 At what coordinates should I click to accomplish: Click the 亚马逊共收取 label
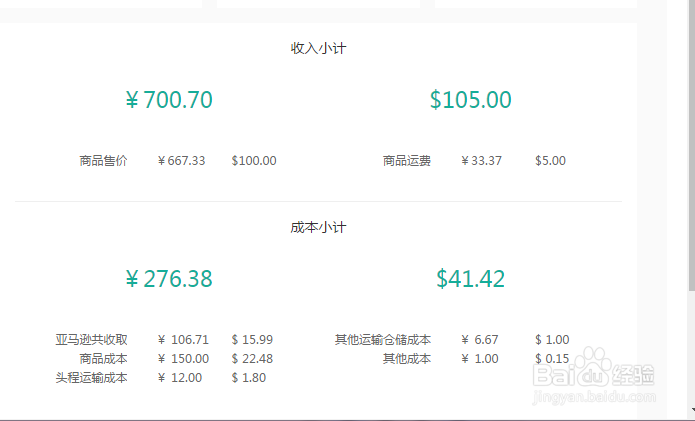click(91, 339)
